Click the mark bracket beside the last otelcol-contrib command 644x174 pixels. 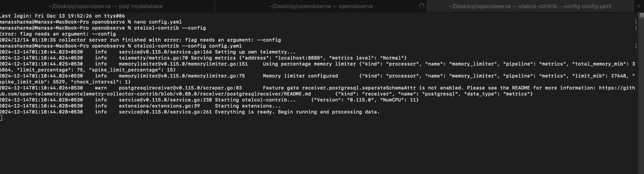click(x=636, y=46)
